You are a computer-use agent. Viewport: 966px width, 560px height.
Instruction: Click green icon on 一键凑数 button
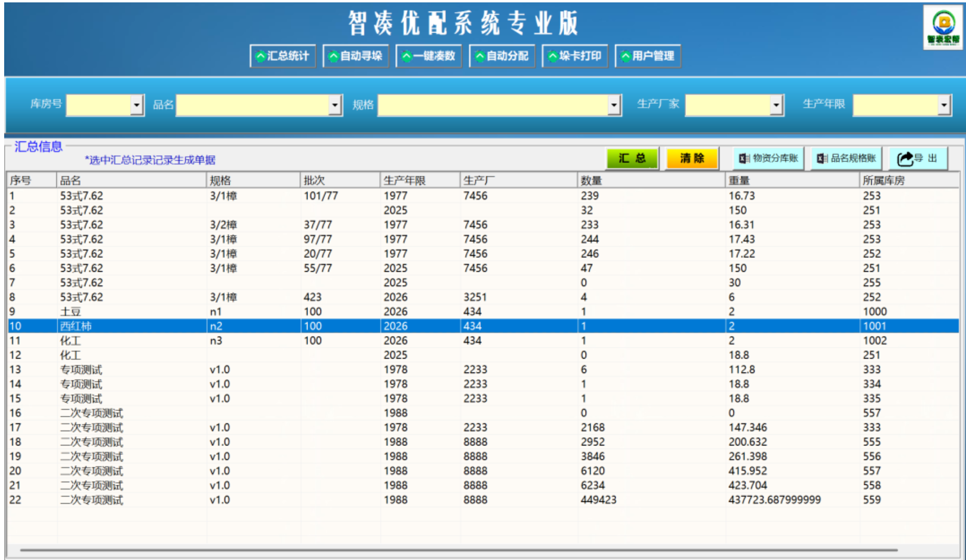pyautogui.click(x=407, y=57)
